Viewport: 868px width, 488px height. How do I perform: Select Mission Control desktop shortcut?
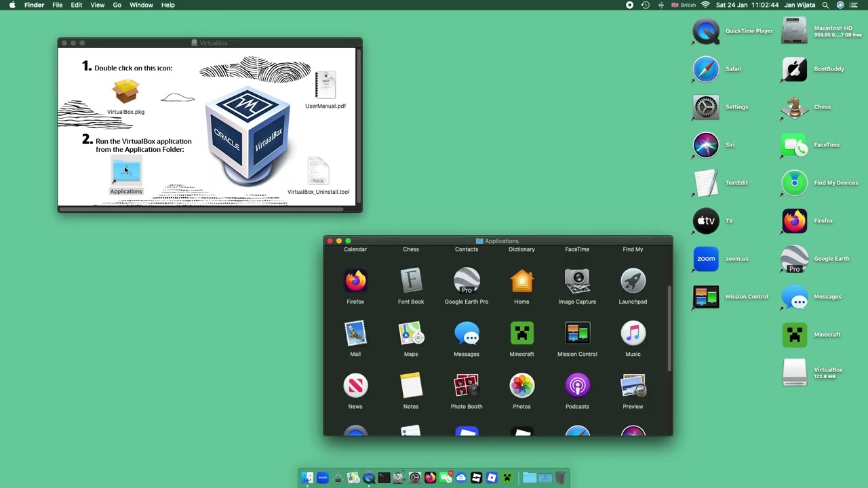706,297
